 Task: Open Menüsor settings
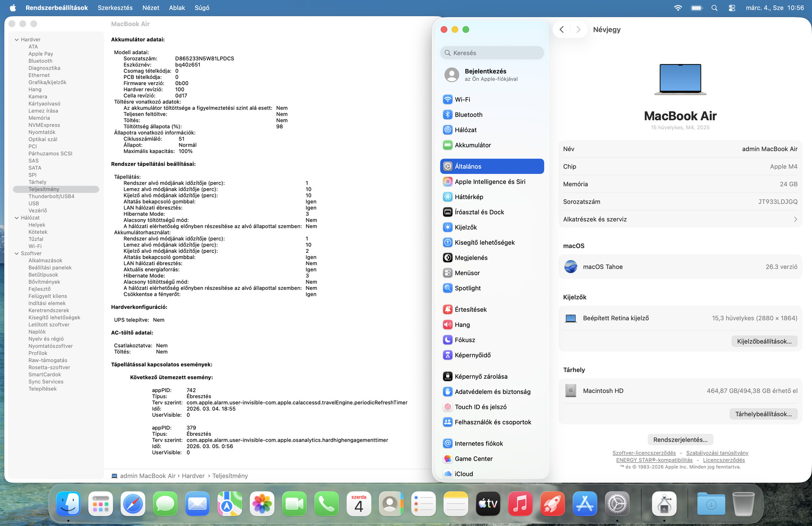(492, 273)
